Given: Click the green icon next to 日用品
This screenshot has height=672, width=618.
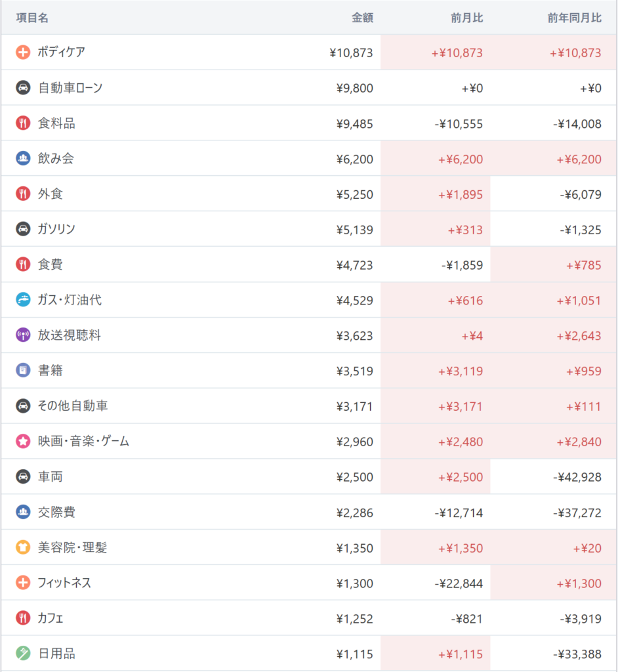Looking at the screenshot, I should 23,654.
